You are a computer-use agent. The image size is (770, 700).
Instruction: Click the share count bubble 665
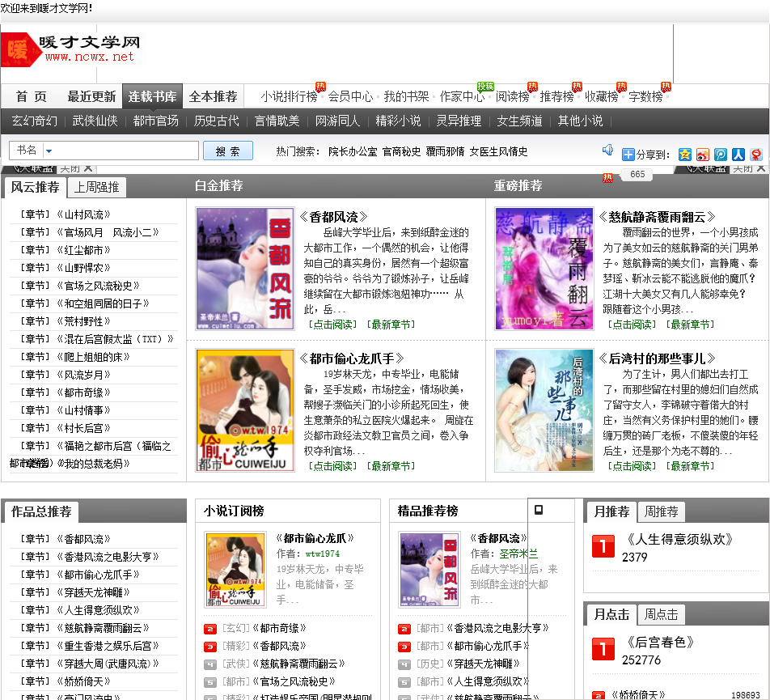[x=637, y=174]
